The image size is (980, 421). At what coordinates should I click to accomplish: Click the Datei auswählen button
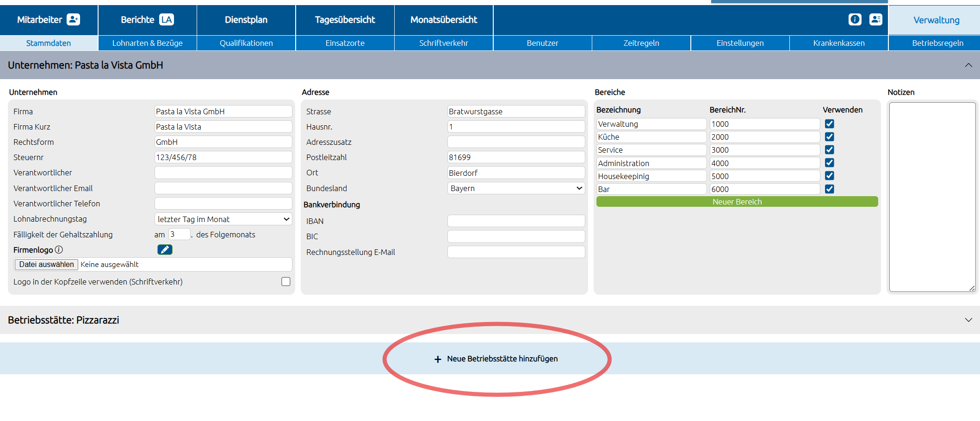point(46,265)
